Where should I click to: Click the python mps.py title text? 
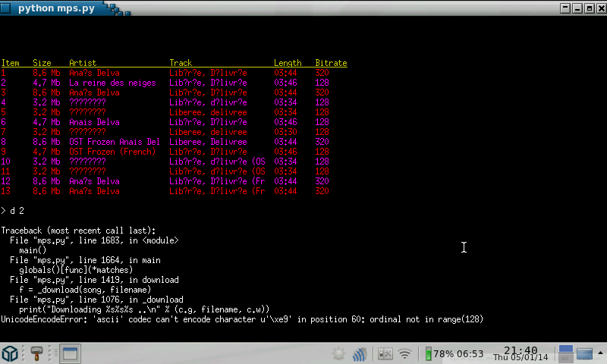(56, 8)
